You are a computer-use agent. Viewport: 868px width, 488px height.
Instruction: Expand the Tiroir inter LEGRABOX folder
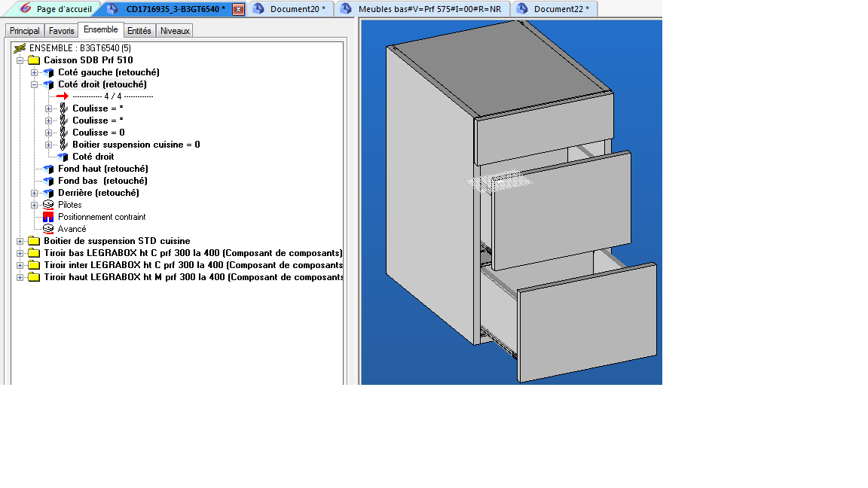click(x=20, y=266)
